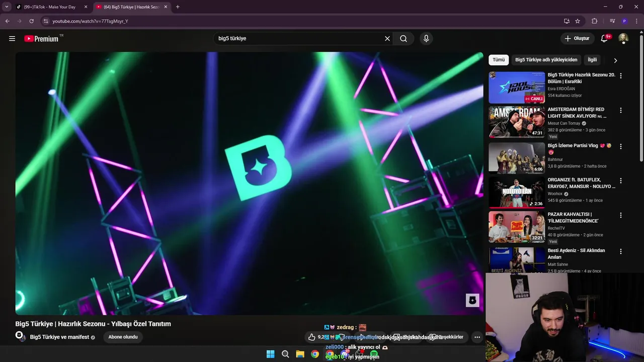
Task: Switch to the Big5 Türkiye YouTube tab
Action: (x=132, y=7)
